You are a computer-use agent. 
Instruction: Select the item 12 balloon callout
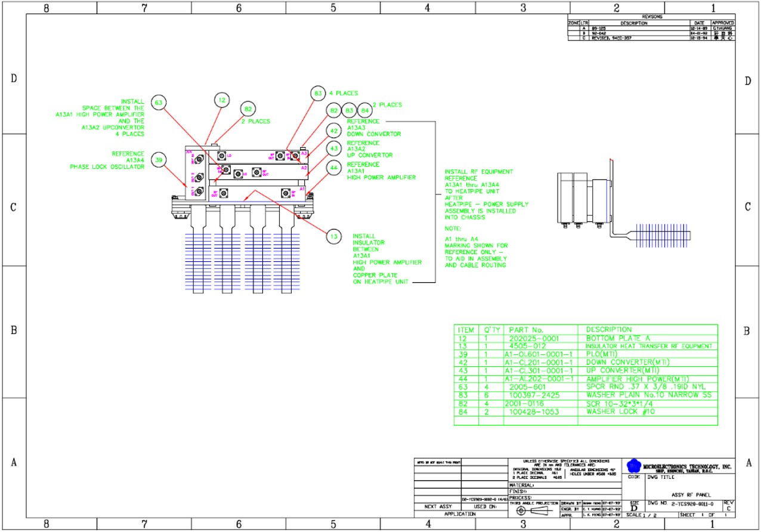[222, 101]
